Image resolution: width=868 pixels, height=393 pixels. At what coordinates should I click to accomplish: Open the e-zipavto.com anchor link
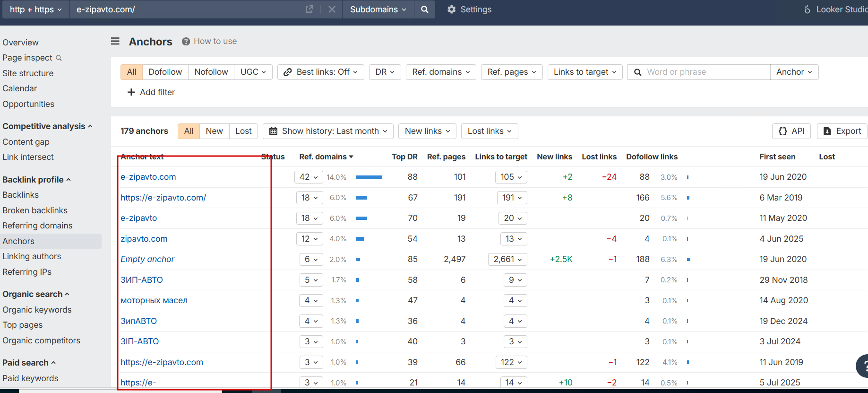click(x=148, y=177)
